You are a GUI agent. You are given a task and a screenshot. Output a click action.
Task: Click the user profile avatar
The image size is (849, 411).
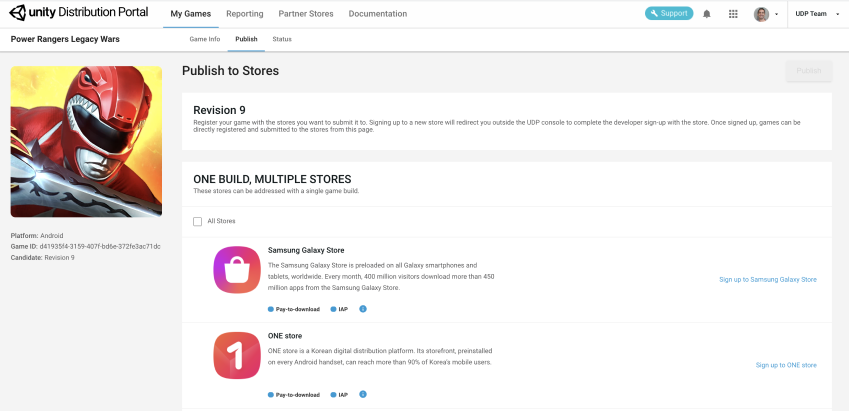tap(761, 14)
